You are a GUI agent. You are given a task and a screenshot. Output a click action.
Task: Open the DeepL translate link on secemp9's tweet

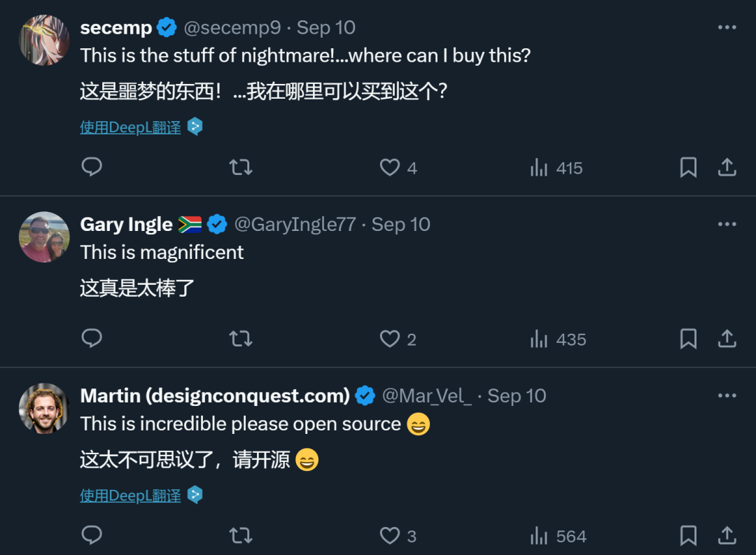coord(130,127)
